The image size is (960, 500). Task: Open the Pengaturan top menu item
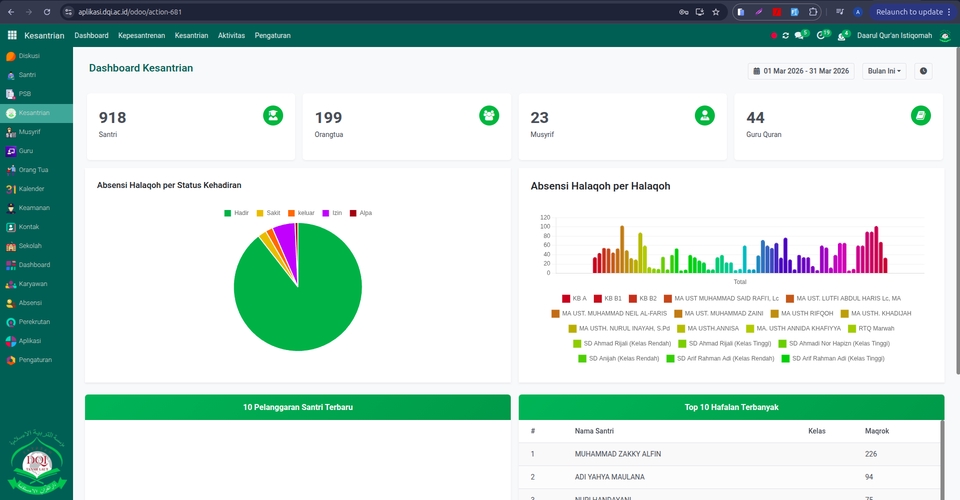[272, 35]
